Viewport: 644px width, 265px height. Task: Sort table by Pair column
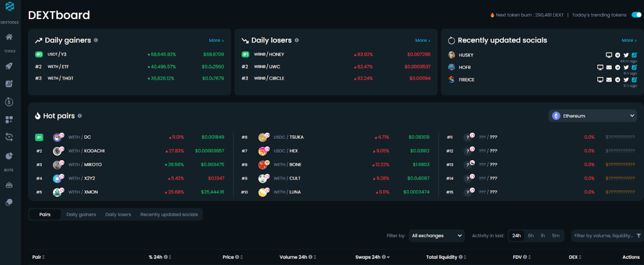(39, 257)
